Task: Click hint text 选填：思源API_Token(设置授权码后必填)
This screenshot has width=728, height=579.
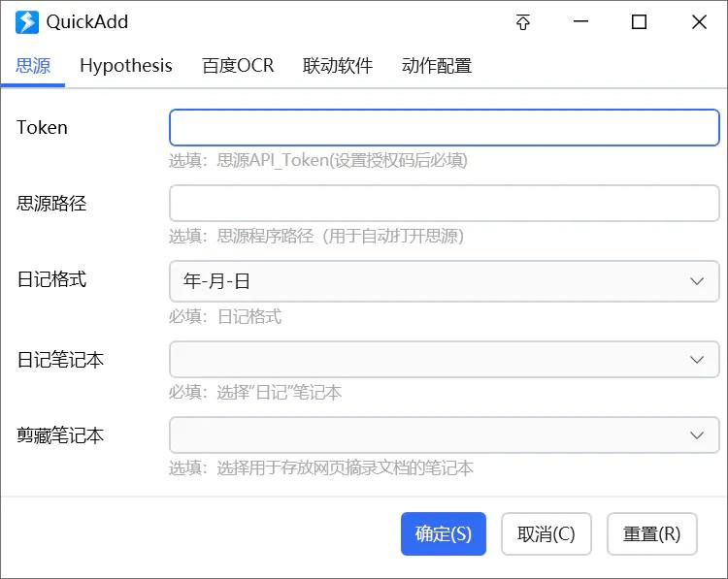Action: point(318,161)
